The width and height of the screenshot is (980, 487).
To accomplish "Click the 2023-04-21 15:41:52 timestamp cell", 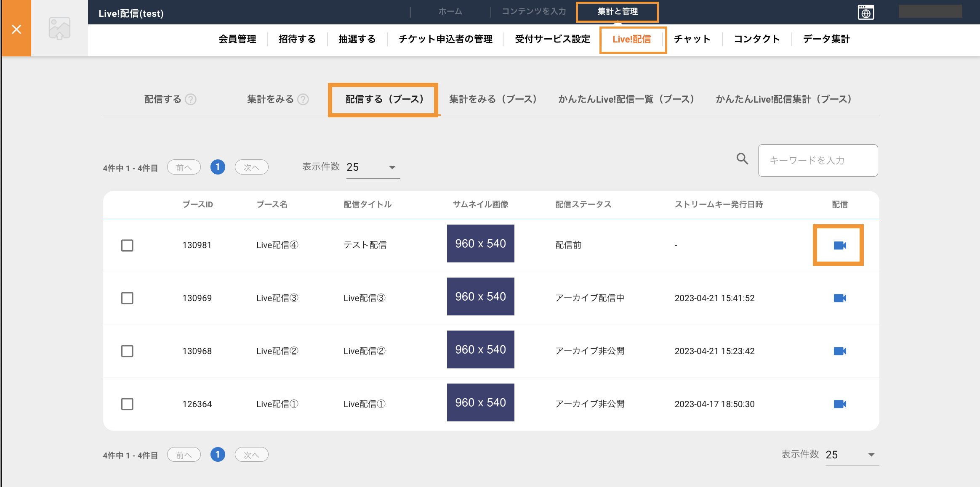I will click(x=715, y=298).
